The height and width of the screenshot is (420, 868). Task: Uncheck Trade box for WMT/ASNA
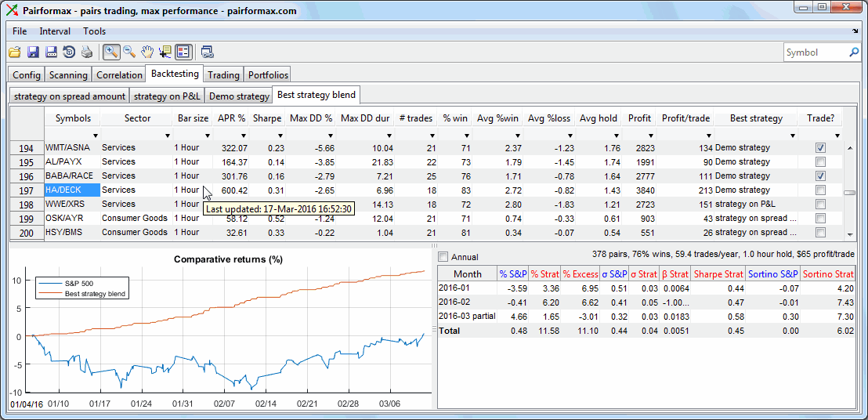point(820,148)
